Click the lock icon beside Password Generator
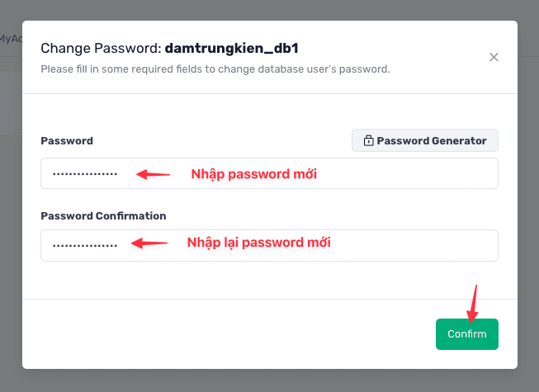Image resolution: width=539 pixels, height=392 pixels. [x=368, y=140]
